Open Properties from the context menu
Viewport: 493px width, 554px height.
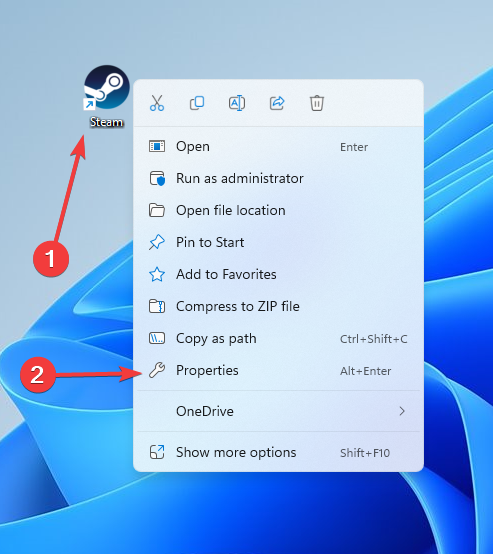tap(278, 370)
